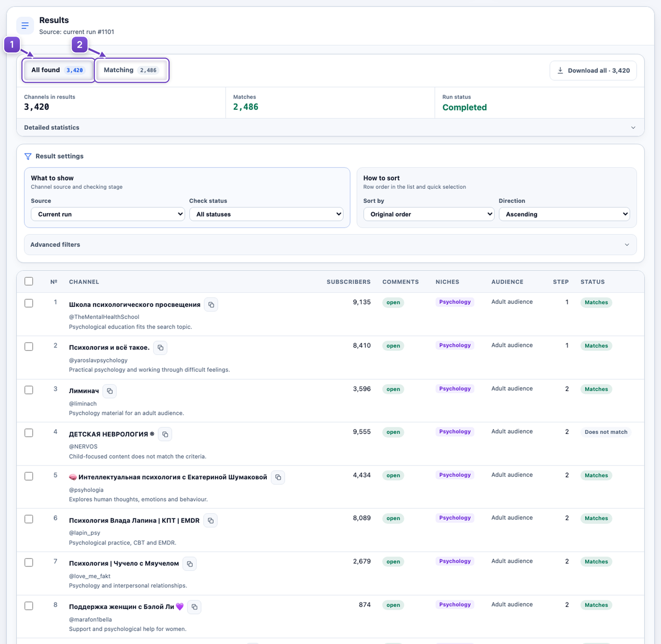Screen dimensions: 661x644
Task: Open the Sort by dropdown
Action: tap(429, 214)
